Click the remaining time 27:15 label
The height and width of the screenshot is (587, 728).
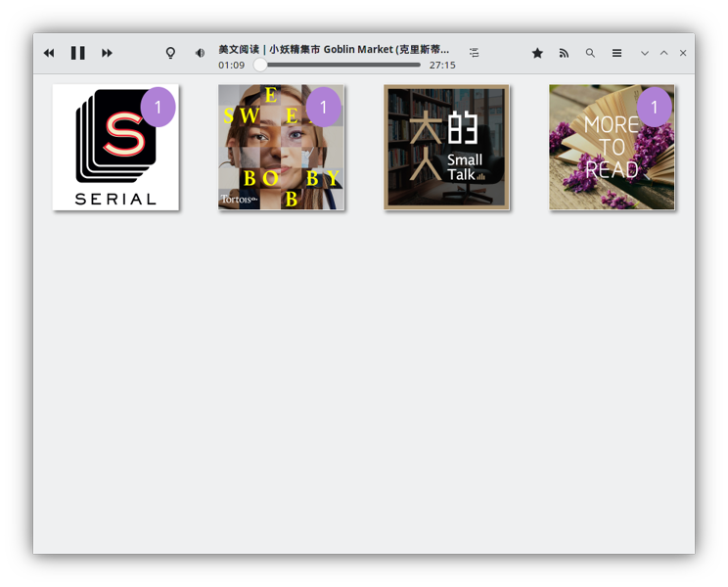click(x=442, y=66)
